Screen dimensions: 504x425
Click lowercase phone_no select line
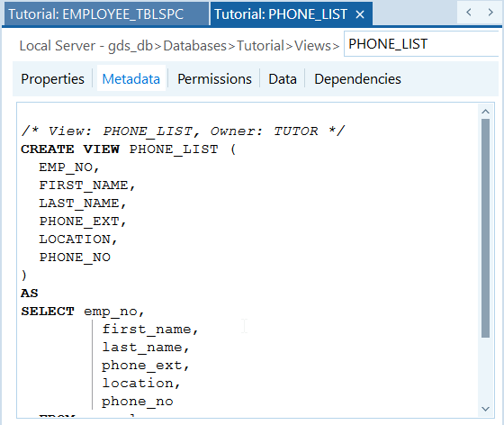click(x=138, y=402)
